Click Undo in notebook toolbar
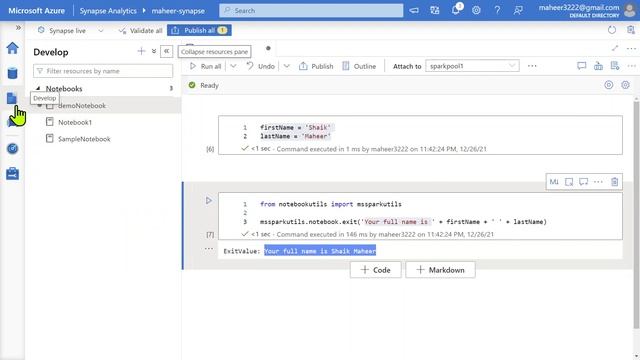This screenshot has height=360, width=640. click(260, 66)
